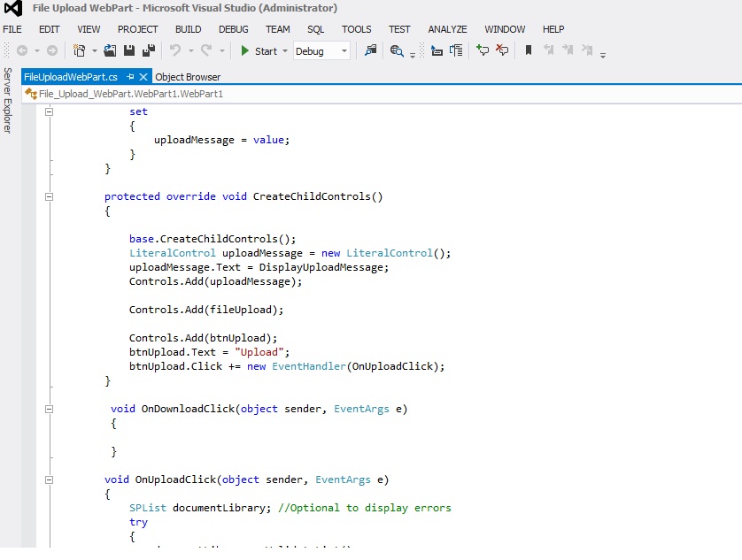742x560 pixels.
Task: Click the New Project toolbar icon
Action: (x=80, y=51)
